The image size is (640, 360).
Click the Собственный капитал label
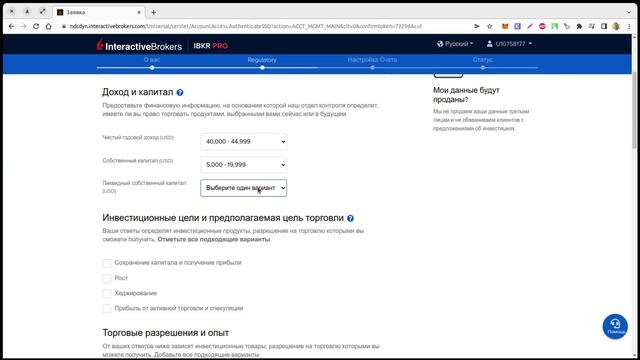coord(138,161)
